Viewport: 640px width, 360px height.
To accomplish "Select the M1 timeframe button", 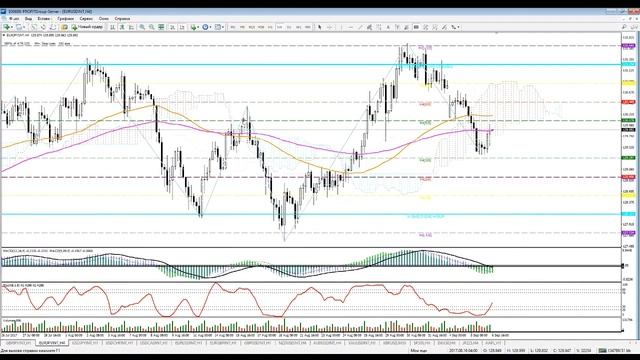I will pos(233,27).
